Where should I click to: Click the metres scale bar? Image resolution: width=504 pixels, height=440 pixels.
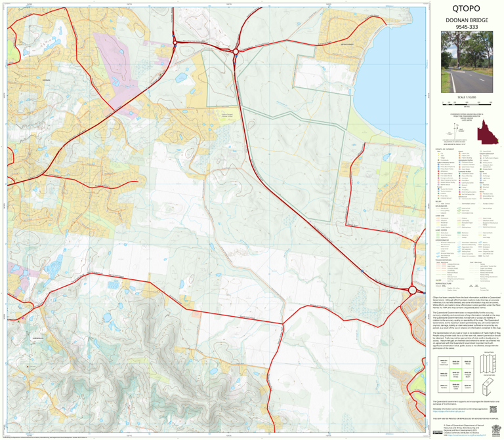pos(467,104)
